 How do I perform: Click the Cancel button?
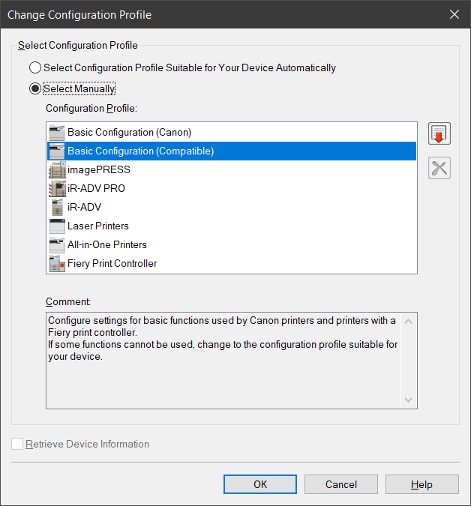pyautogui.click(x=341, y=484)
